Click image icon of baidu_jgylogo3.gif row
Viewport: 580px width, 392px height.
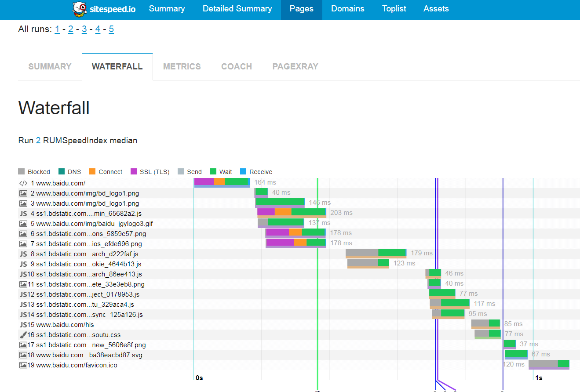click(x=23, y=224)
